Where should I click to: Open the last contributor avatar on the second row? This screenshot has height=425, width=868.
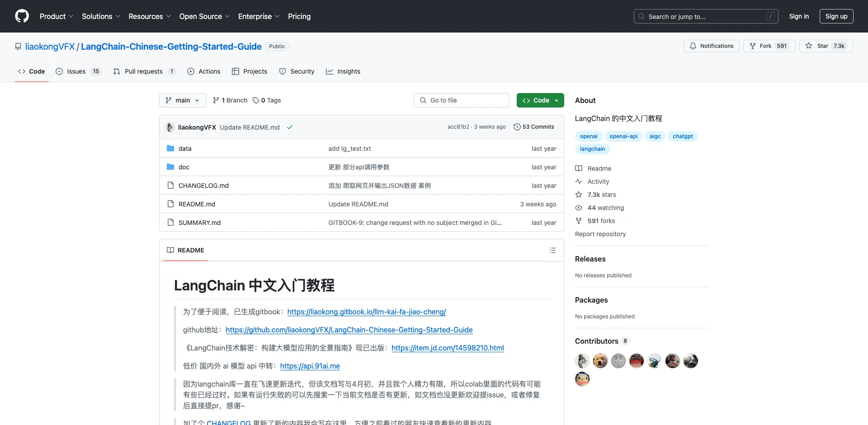pos(582,379)
